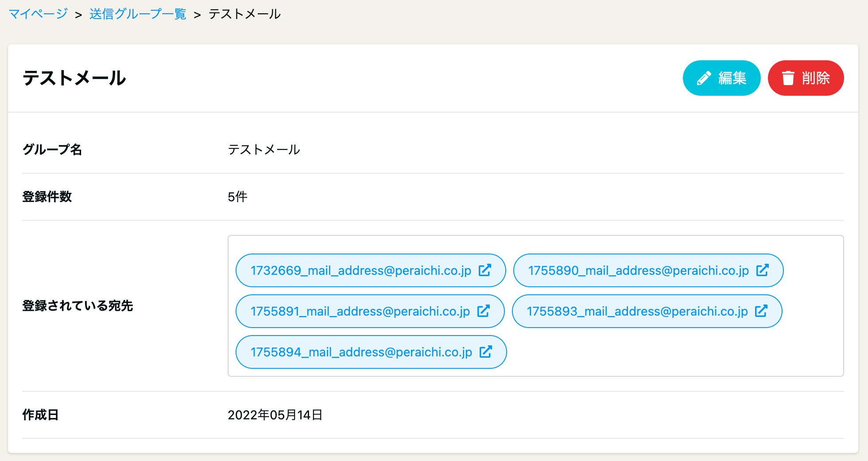Open address 1732669_mail_address@peraichi.co.jp
868x461 pixels.
click(371, 270)
